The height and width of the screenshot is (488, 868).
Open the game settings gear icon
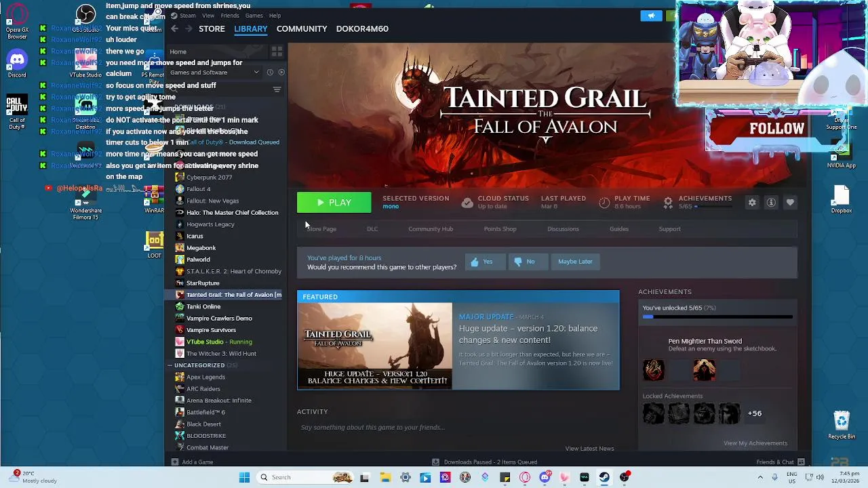(752, 203)
